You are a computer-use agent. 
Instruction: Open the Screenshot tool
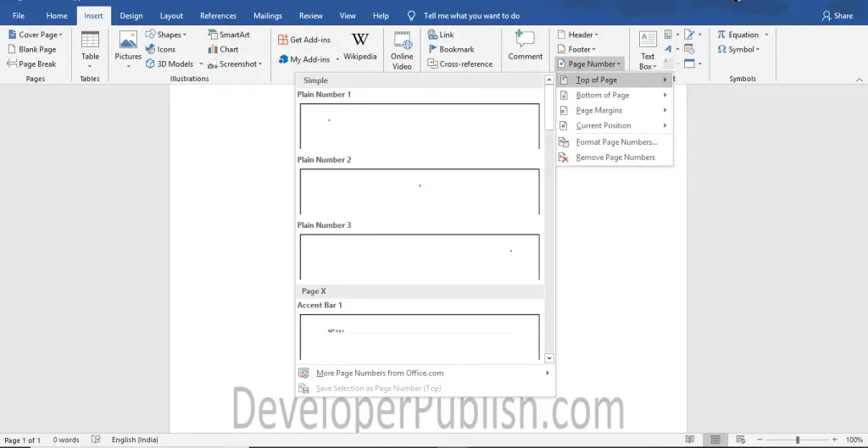[235, 64]
